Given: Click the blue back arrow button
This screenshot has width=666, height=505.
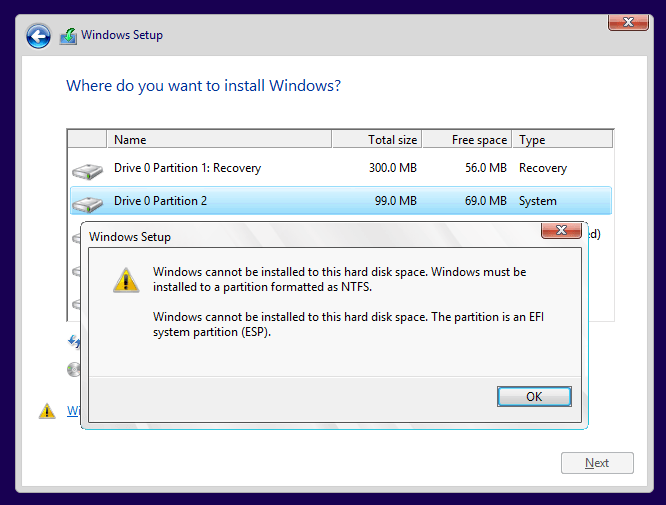Looking at the screenshot, I should pyautogui.click(x=38, y=36).
